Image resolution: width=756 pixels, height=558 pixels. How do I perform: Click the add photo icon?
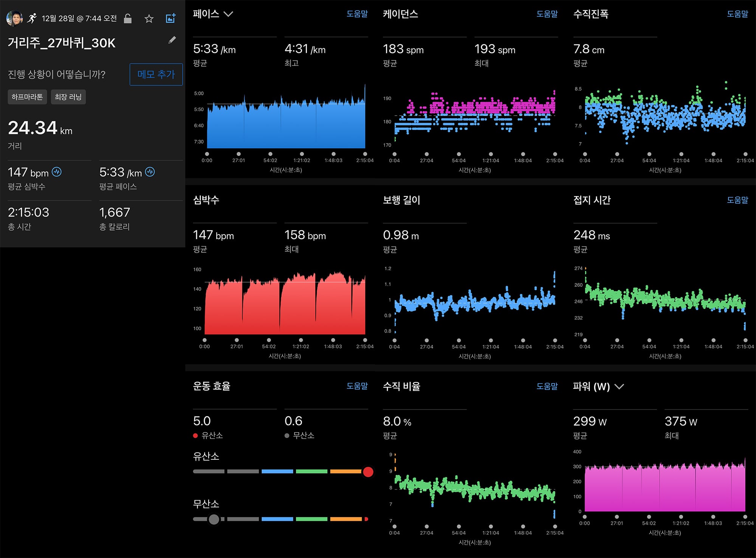pos(171,18)
